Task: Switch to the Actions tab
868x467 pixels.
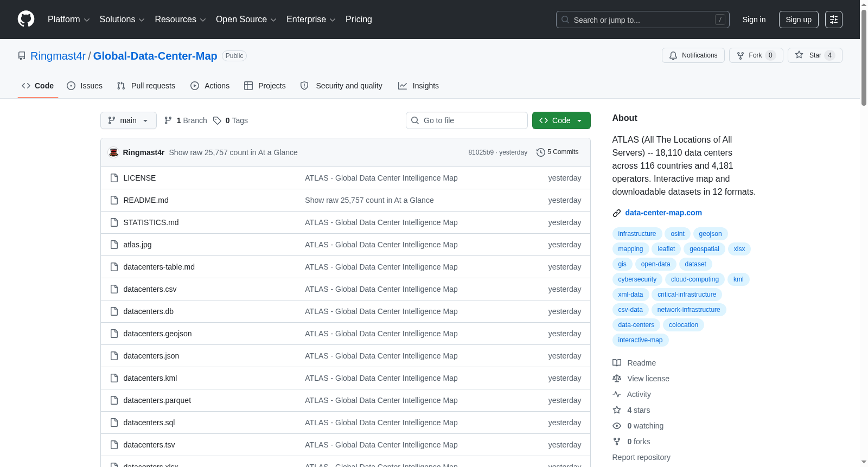Action: (210, 86)
